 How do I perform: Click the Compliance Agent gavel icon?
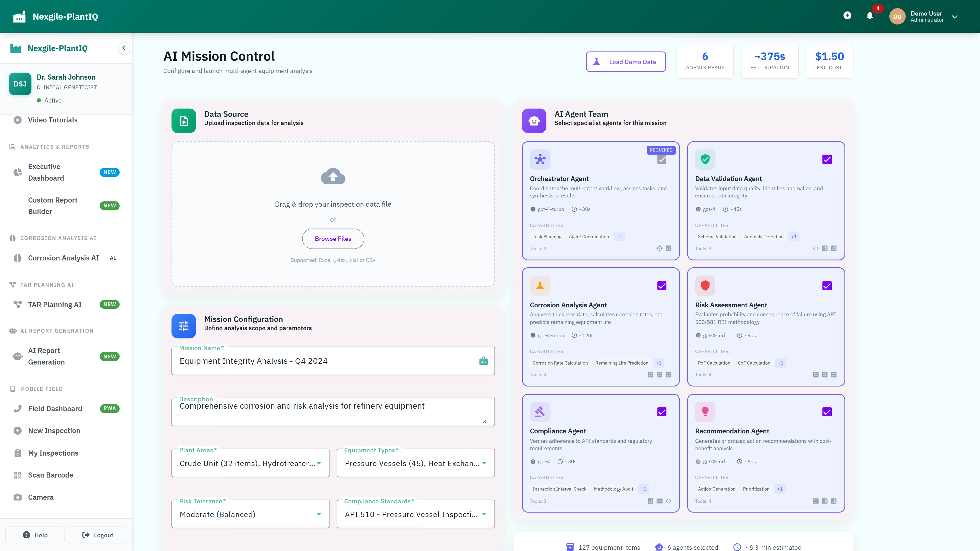coord(540,411)
